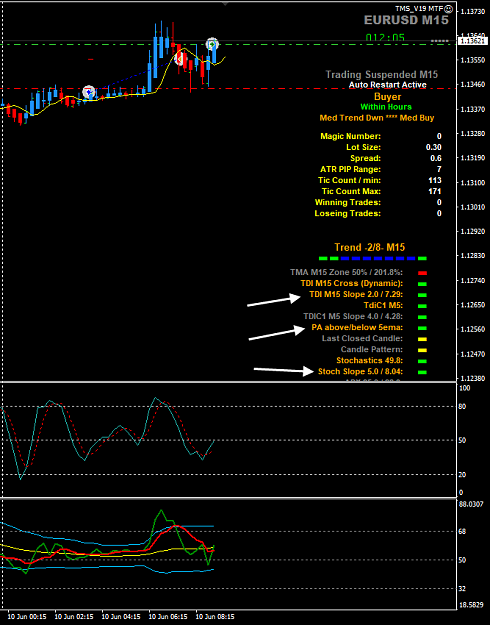Click the stochastic 80 level scale label

[462, 407]
